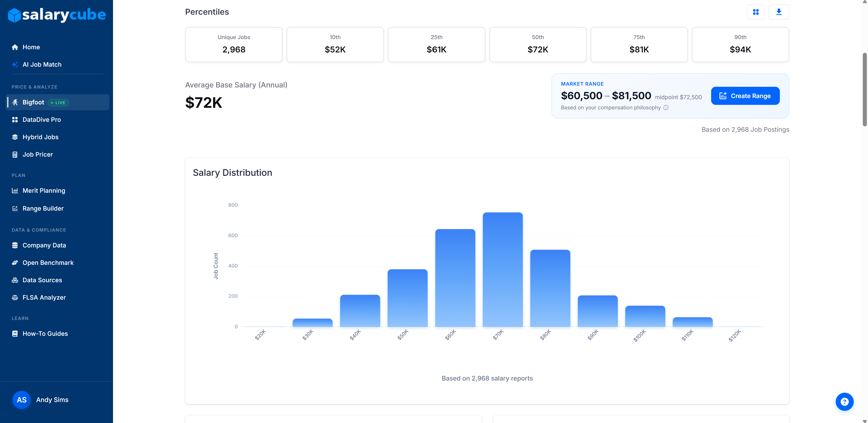
Task: Click the FLSA Analyzer scales icon
Action: click(x=15, y=297)
